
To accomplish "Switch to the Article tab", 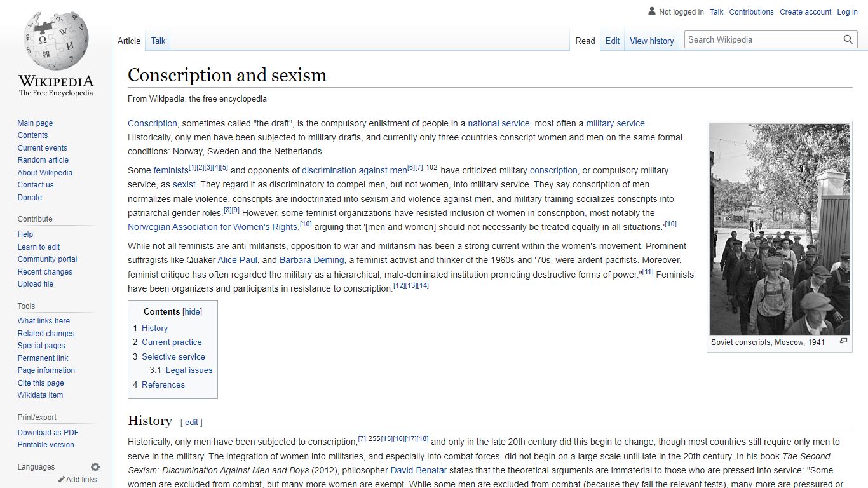I will tap(129, 41).
